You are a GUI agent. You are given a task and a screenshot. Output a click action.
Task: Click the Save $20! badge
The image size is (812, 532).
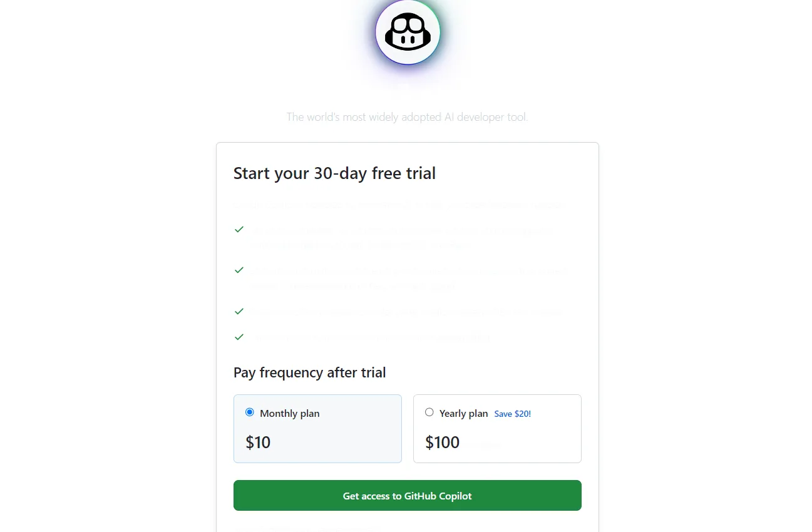[513, 414]
